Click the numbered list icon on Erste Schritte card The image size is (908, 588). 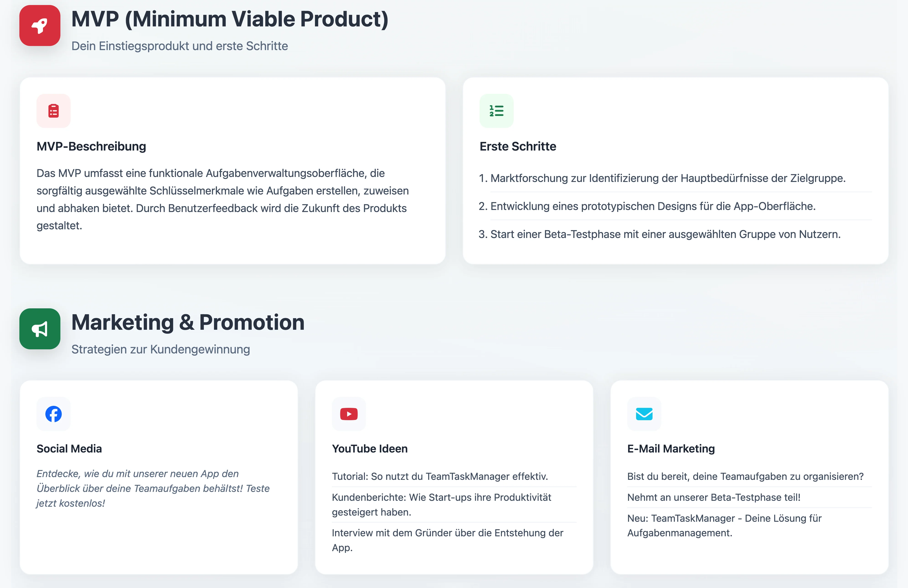[496, 111]
